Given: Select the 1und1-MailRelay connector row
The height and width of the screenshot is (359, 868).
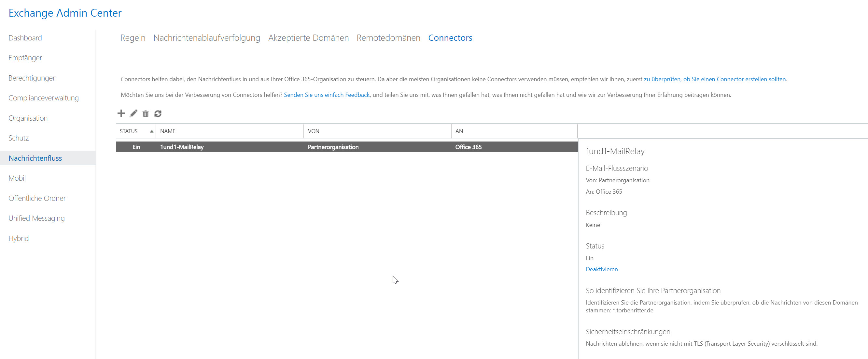Looking at the screenshot, I should tap(182, 147).
